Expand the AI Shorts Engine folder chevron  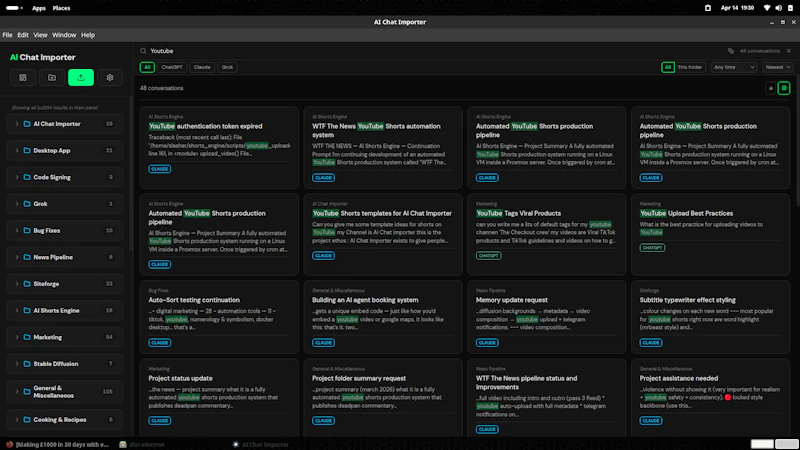coord(17,311)
